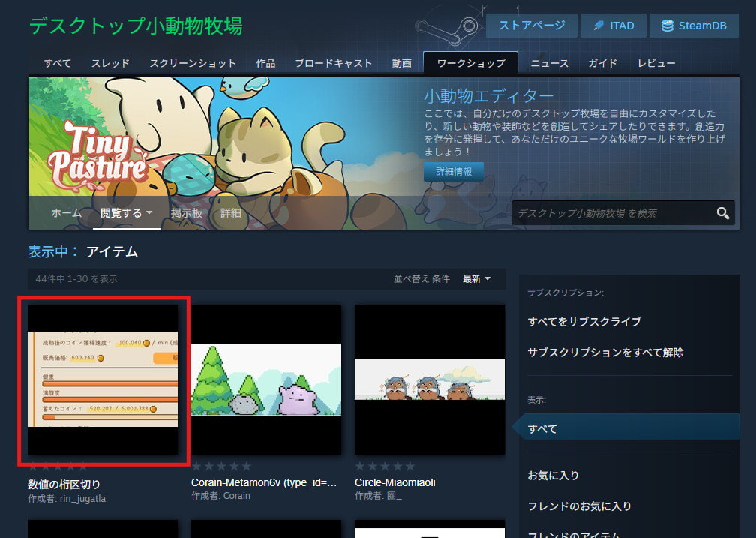756x538 pixels.
Task: Open the Circle-Miaomiaoli item thumbnail
Action: point(430,379)
